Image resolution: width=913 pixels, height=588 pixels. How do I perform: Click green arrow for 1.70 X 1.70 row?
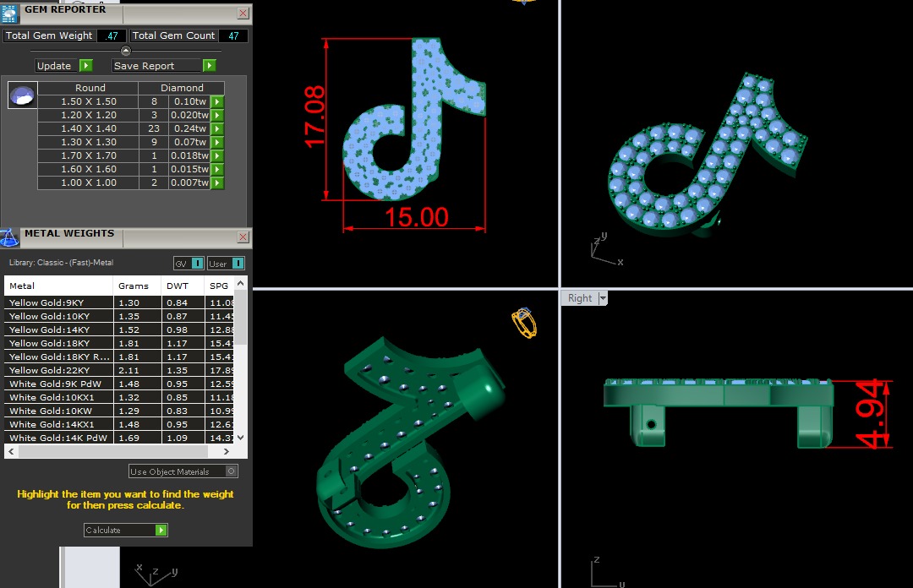pyautogui.click(x=217, y=156)
